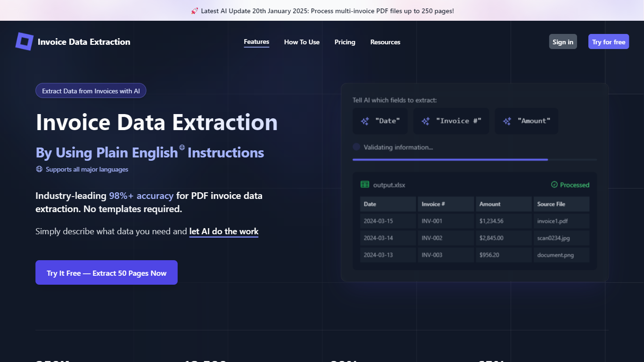Open the How To Use menu item

pyautogui.click(x=302, y=42)
